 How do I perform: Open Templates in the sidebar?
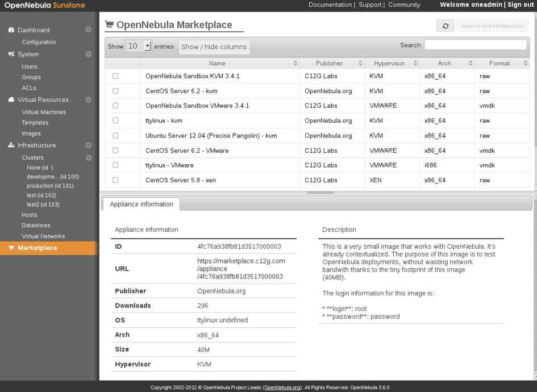coord(35,123)
